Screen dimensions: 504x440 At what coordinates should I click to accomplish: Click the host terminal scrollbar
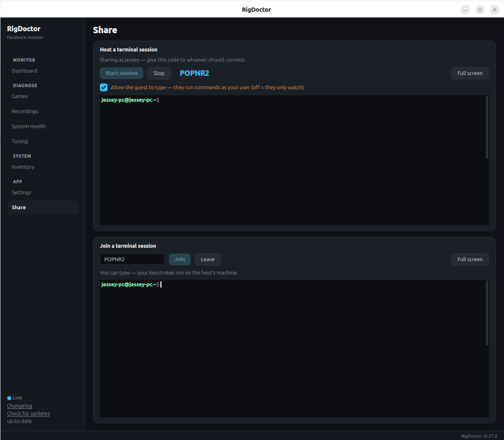(x=487, y=127)
